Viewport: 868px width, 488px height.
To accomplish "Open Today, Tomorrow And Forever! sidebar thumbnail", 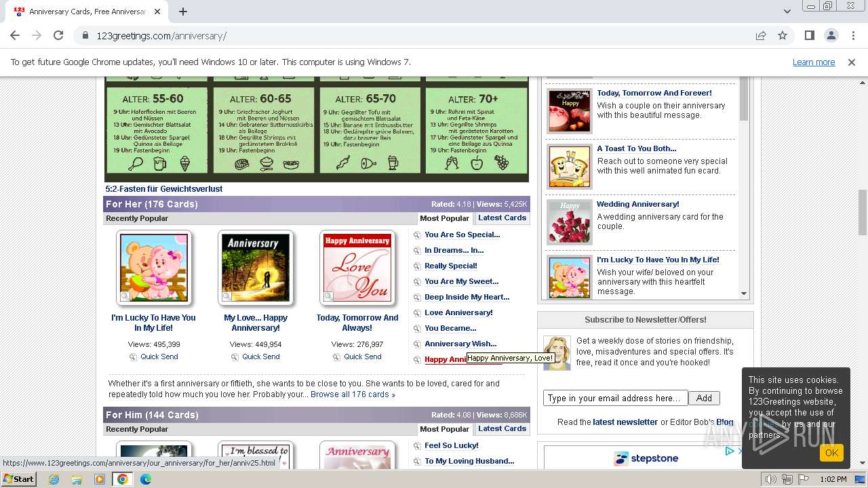I will [570, 111].
